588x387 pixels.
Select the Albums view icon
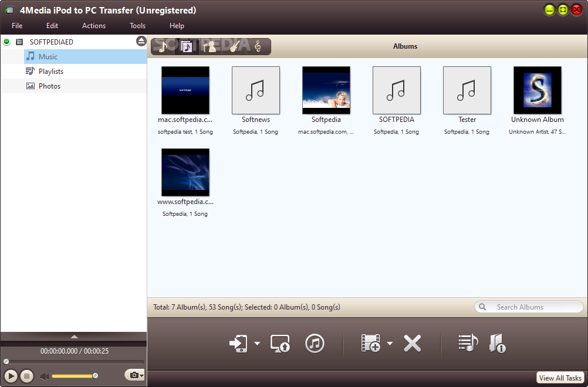point(187,46)
